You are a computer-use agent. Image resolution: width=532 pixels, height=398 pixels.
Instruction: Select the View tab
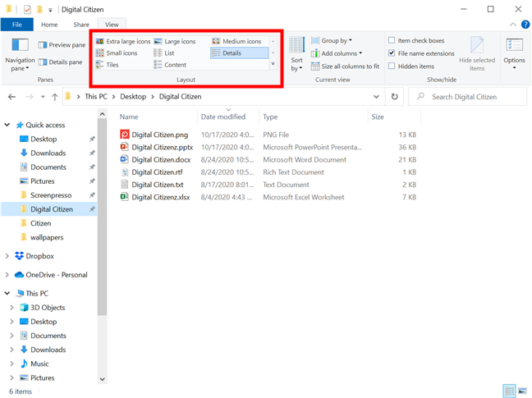pyautogui.click(x=112, y=25)
